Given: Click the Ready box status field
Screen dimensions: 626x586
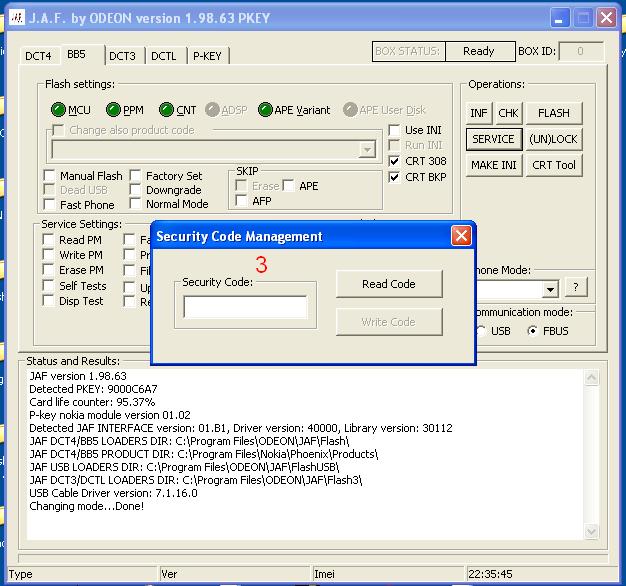Looking at the screenshot, I should [x=480, y=51].
